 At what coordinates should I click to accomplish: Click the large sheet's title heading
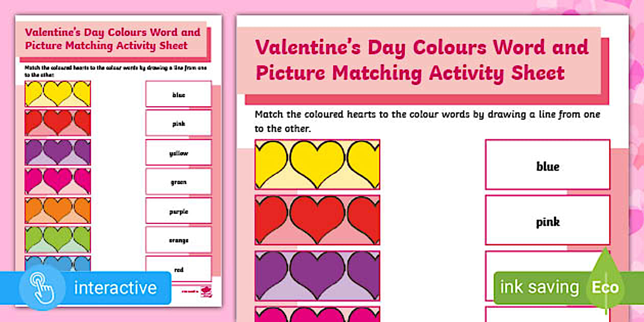coord(422,60)
